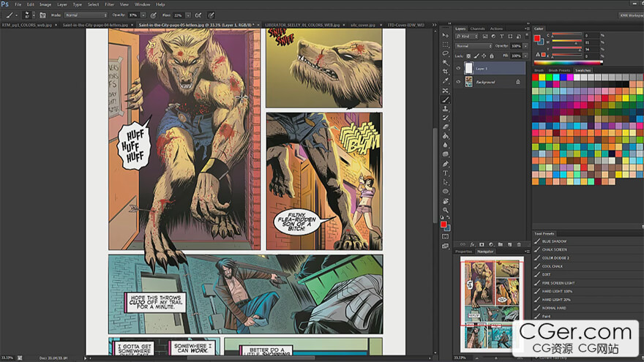Click the Delete Layer trash icon
The width and height of the screenshot is (644, 362).
click(x=519, y=244)
